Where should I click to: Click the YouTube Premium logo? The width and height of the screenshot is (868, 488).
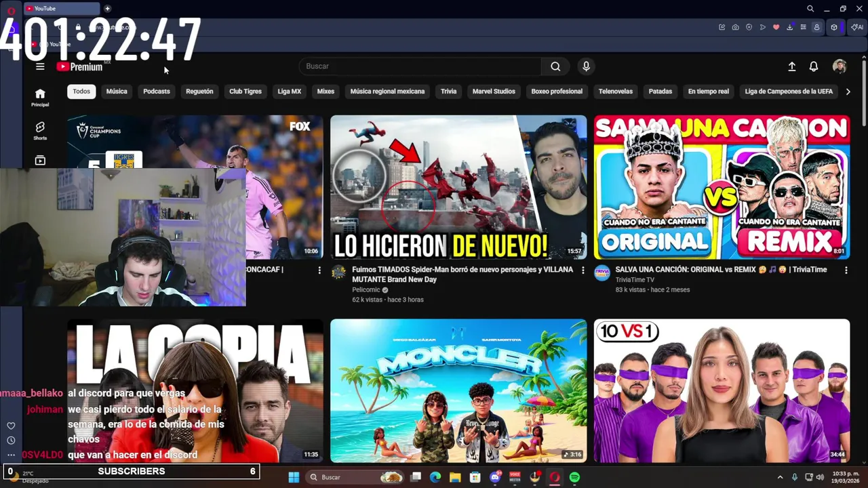pos(80,66)
